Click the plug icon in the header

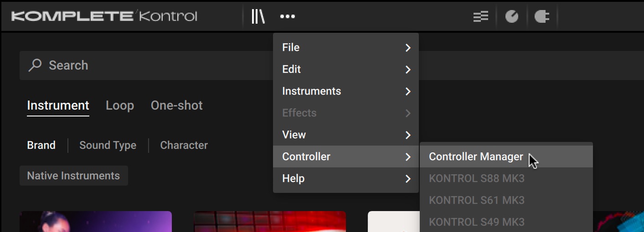(x=541, y=17)
